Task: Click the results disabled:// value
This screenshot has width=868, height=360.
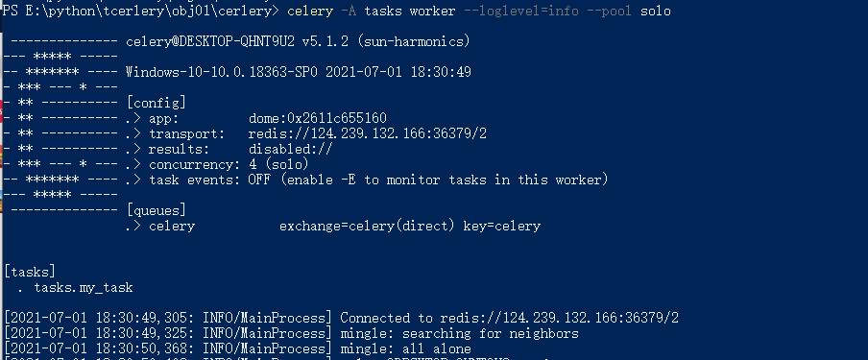Action: point(291,149)
